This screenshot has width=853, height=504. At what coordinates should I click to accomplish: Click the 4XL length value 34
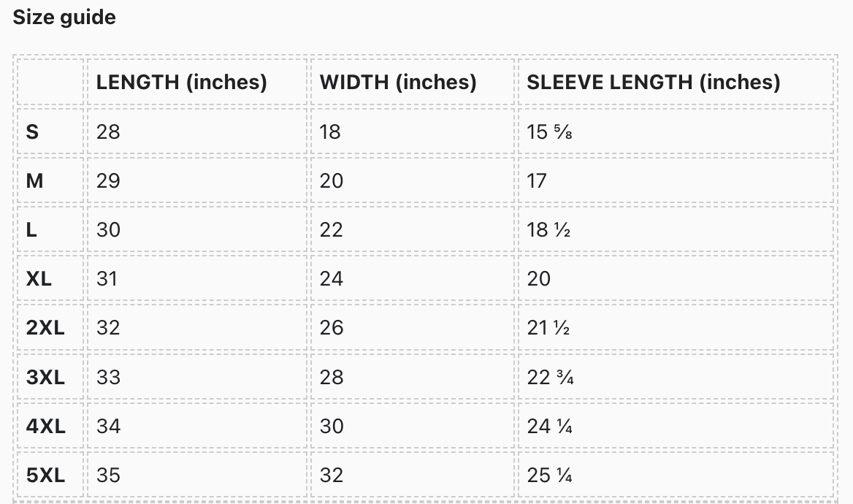[108, 427]
